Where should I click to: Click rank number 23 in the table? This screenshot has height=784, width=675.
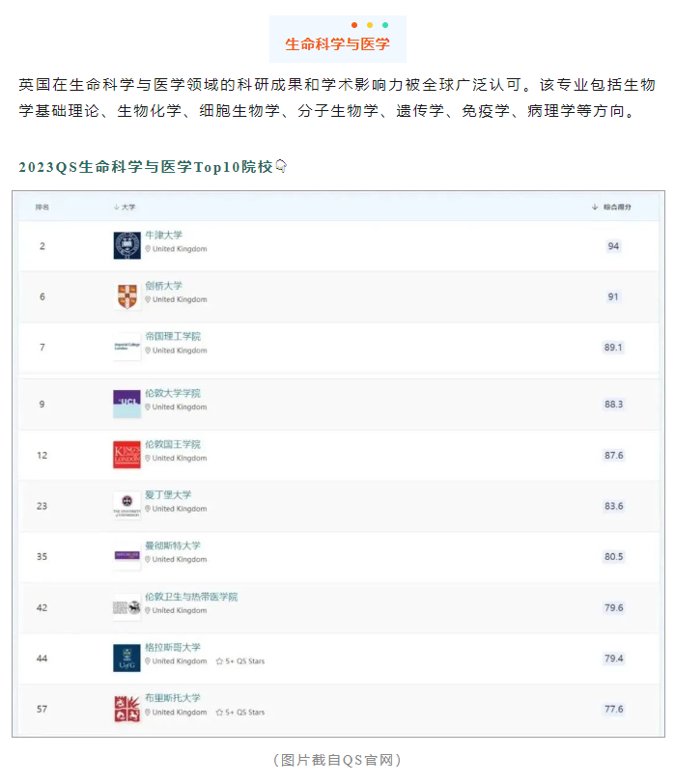tap(42, 506)
